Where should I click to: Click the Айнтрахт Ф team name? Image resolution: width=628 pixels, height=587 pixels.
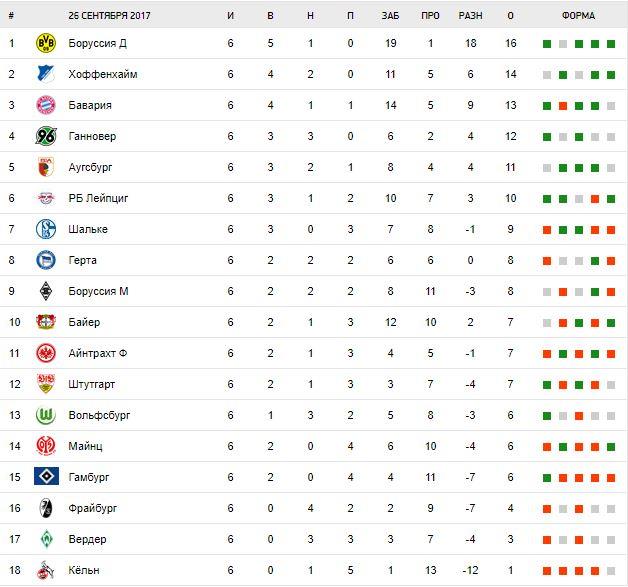coord(97,353)
